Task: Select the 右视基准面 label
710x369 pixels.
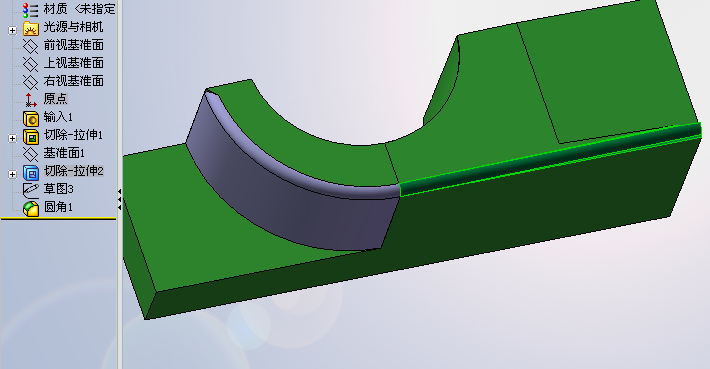Action: pos(74,81)
